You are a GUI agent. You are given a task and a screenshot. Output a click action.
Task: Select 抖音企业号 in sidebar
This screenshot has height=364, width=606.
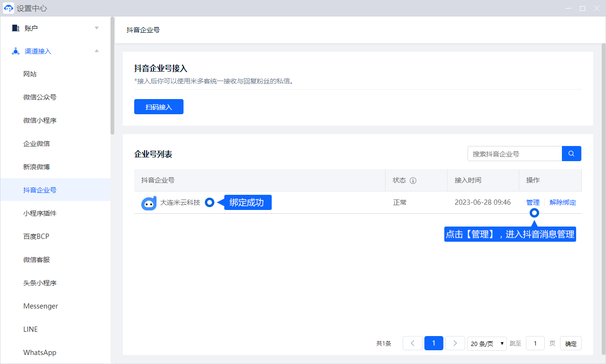(x=55, y=191)
